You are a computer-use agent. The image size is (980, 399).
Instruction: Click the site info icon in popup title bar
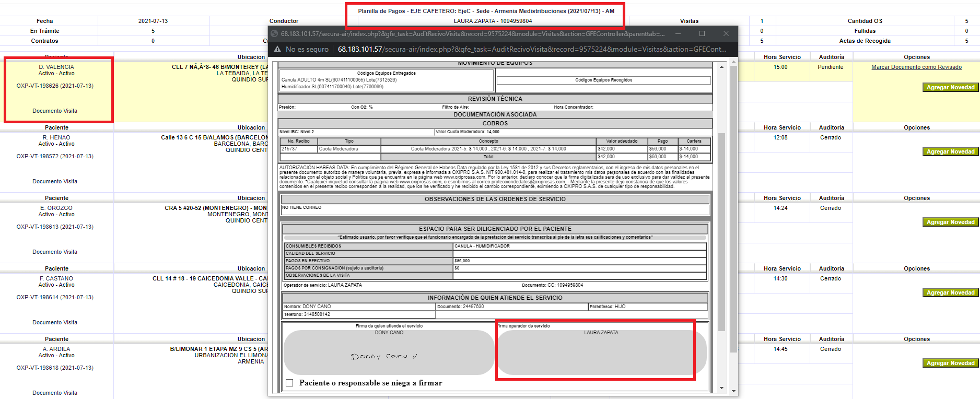[274, 33]
